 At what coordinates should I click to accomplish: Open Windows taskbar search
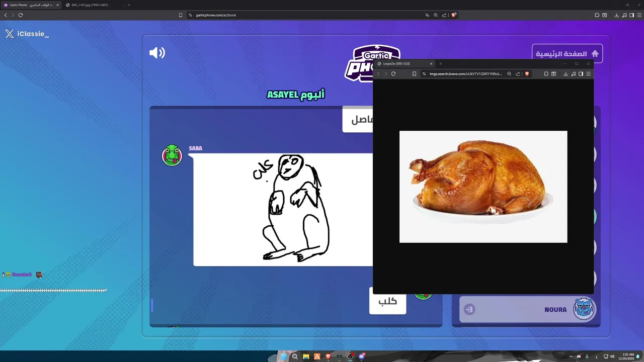point(295,356)
